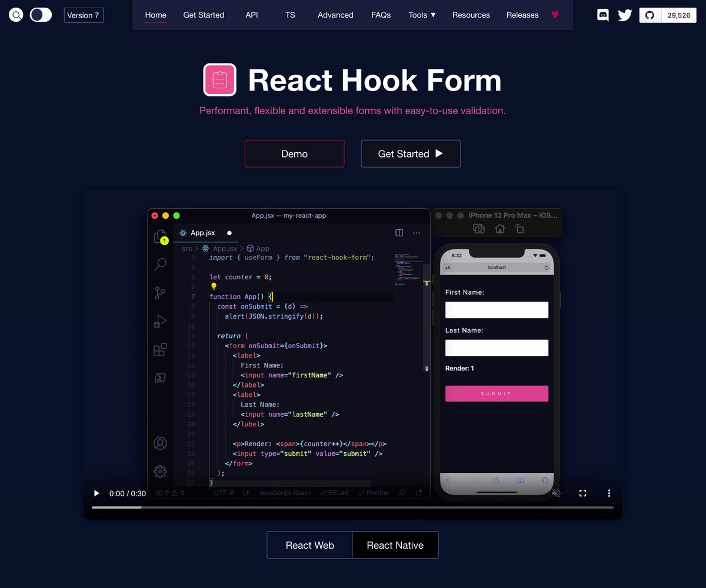Click the simulator screenshot camera icon

[479, 229]
